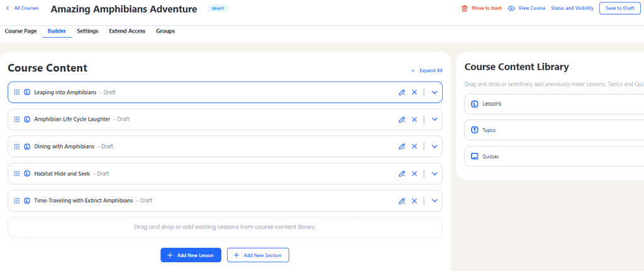This screenshot has height=271, width=644.
Task: Click the Add New Lesson button
Action: click(191, 255)
